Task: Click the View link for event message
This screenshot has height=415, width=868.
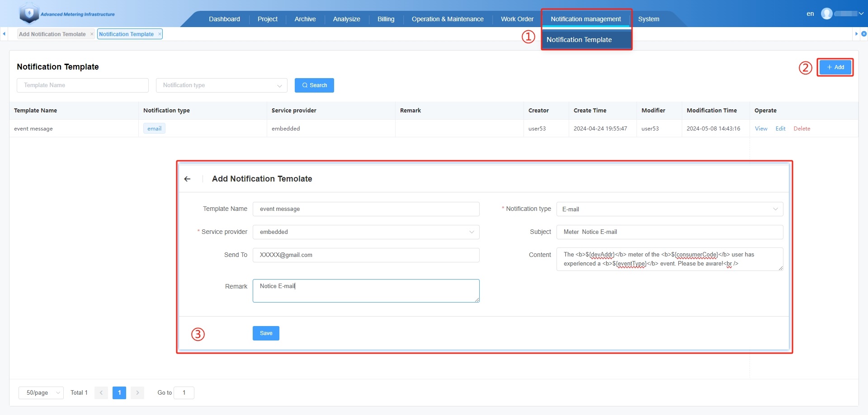Action: [x=761, y=129]
